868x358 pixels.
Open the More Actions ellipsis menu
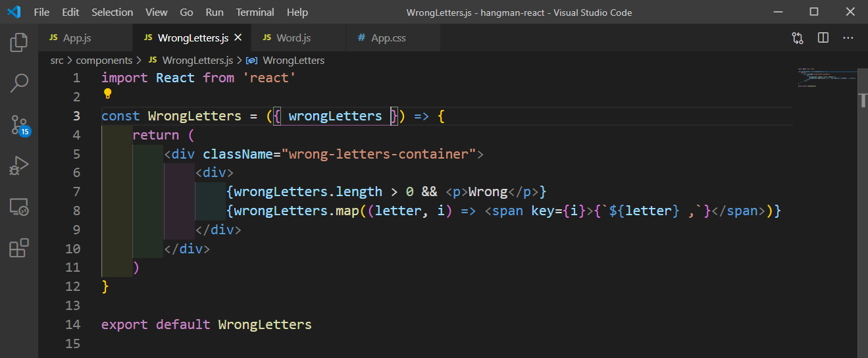click(849, 38)
